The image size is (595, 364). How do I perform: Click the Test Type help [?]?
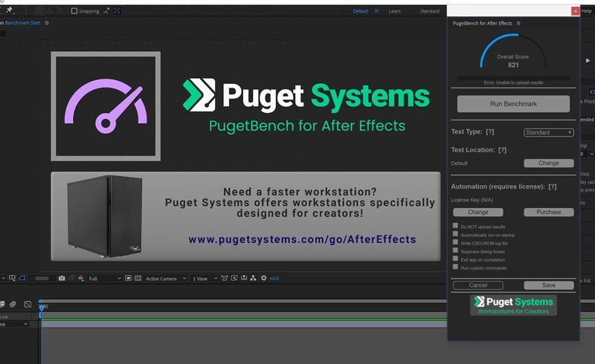pos(490,131)
